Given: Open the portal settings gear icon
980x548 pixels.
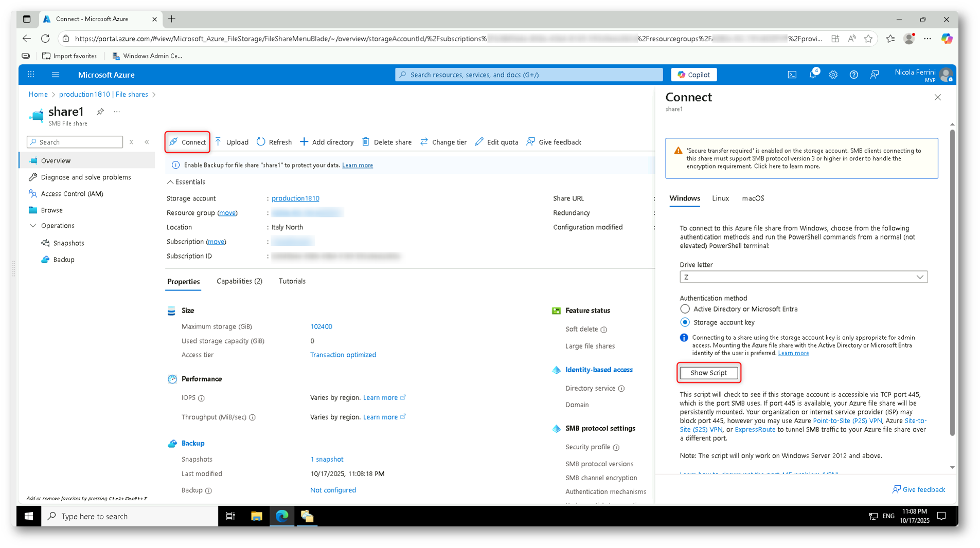Looking at the screenshot, I should [833, 75].
